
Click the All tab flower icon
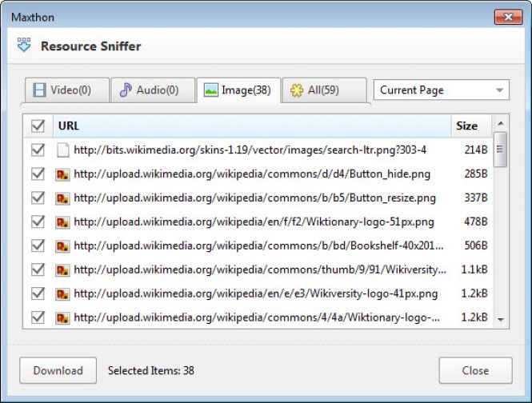[x=297, y=90]
